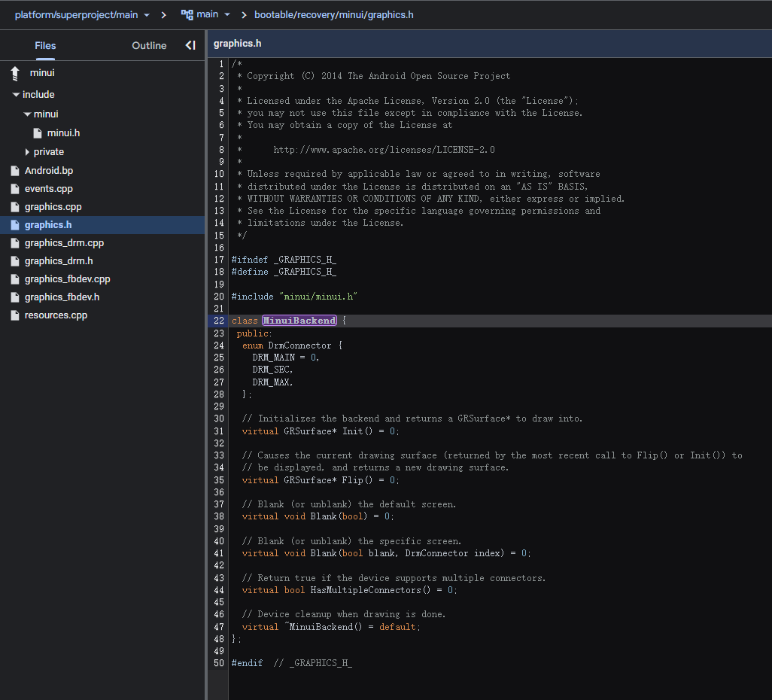Open graphics_fbdev.h in the file tree
Image resolution: width=772 pixels, height=700 pixels.
pos(62,297)
